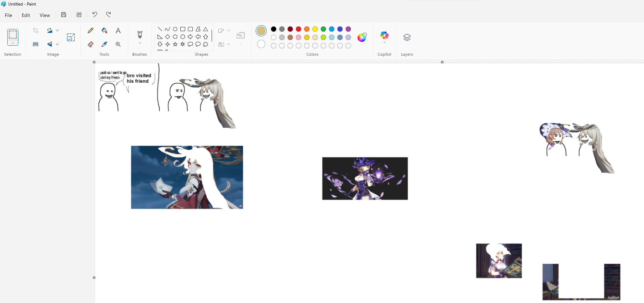The height and width of the screenshot is (303, 644).
Task: Open the File menu
Action: [9, 15]
